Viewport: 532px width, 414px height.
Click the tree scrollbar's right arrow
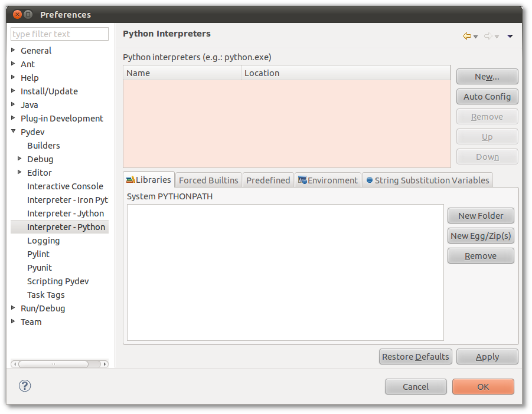[105, 364]
